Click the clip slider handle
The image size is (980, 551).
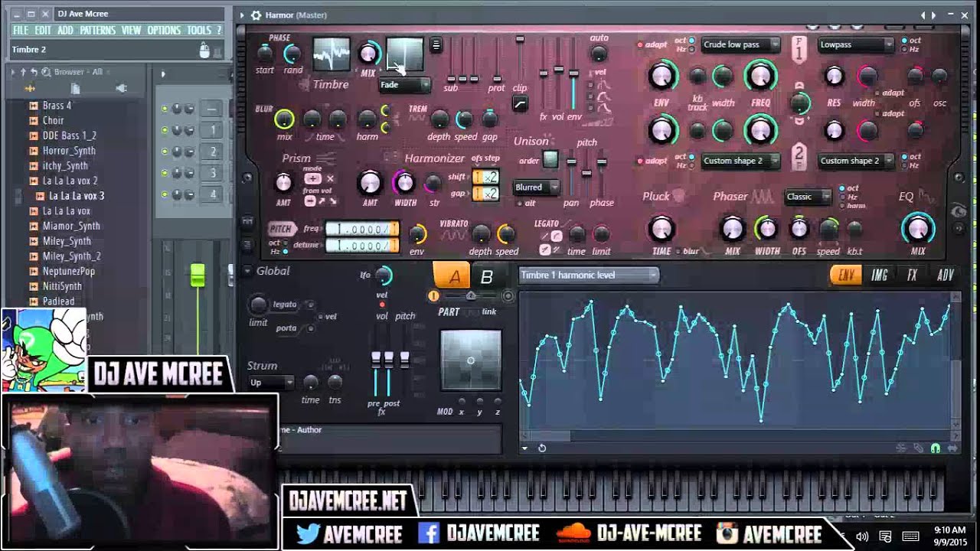(520, 38)
